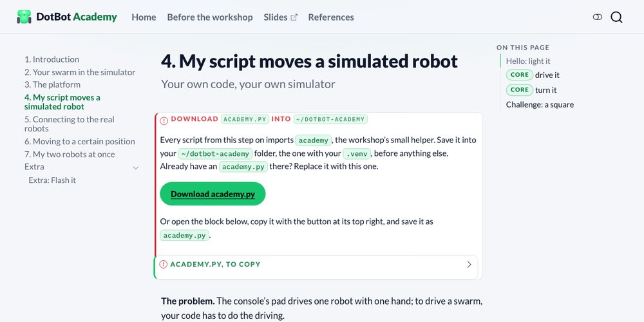Click the subtitle 'Your own code, your own simulator'

point(248,84)
